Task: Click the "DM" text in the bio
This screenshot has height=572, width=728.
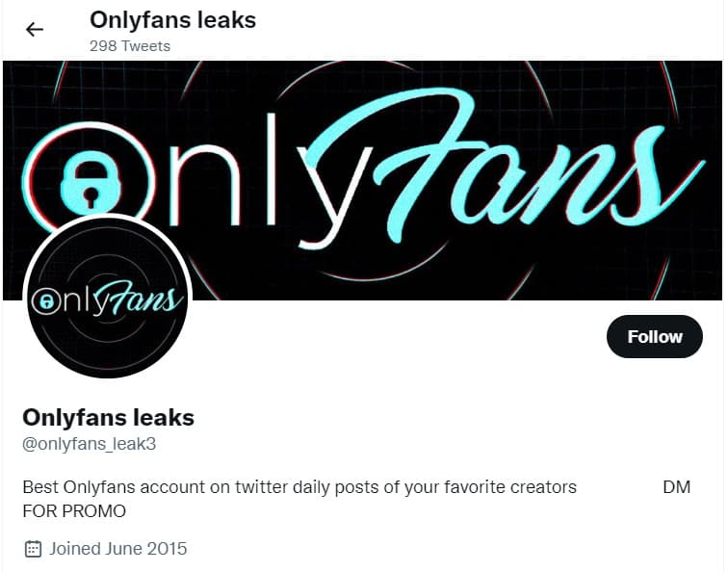Action: (x=677, y=487)
